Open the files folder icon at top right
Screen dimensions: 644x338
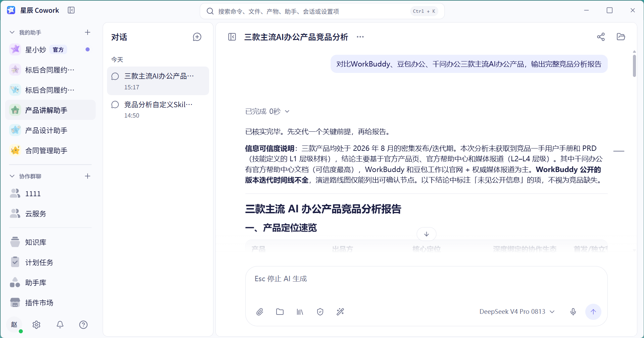pos(621,37)
